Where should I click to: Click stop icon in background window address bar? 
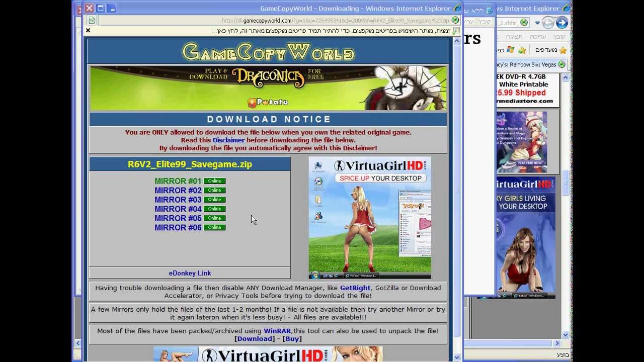click(524, 23)
